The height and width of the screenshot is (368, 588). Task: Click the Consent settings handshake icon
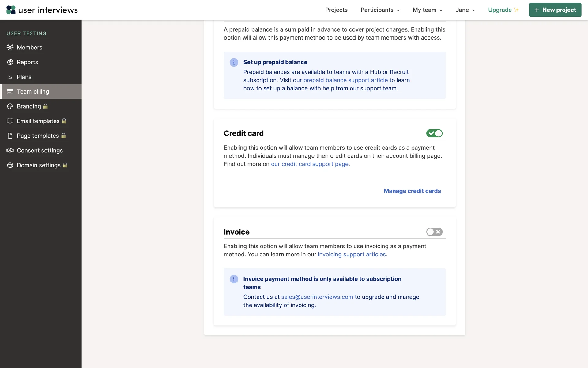click(10, 151)
